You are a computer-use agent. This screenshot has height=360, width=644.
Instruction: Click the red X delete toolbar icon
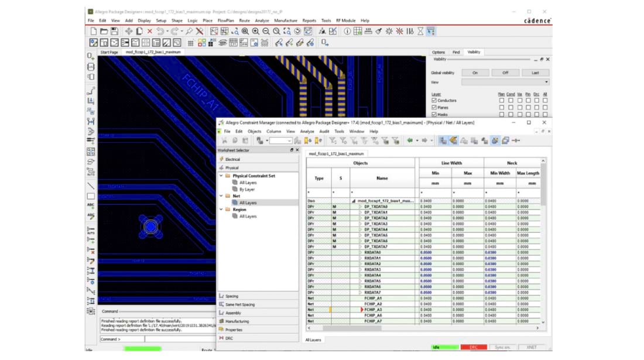point(149,31)
